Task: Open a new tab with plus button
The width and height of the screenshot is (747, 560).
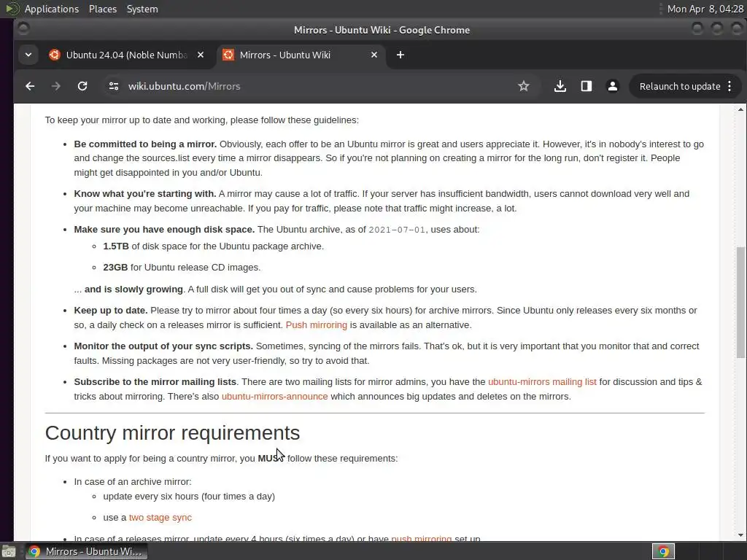Action: click(x=400, y=55)
